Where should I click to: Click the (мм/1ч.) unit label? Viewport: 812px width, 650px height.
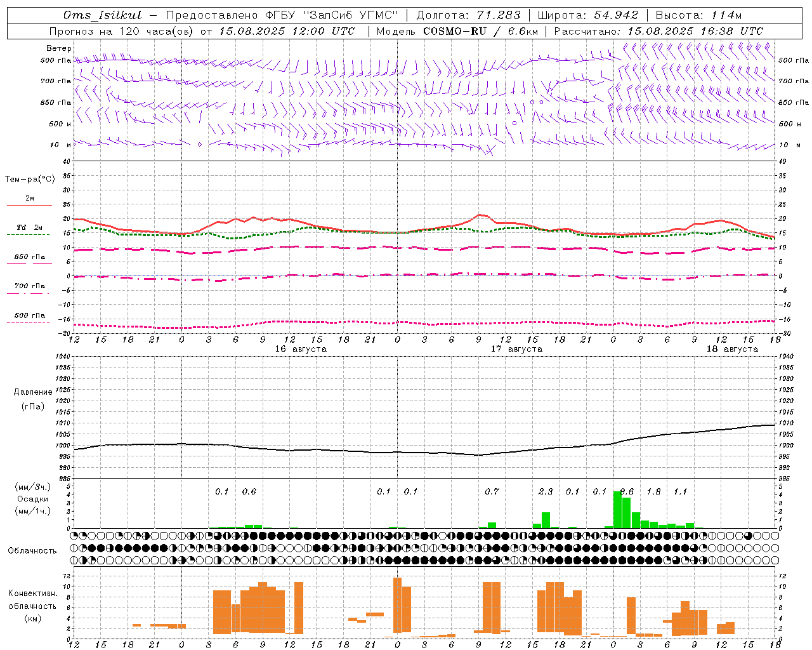coord(33,511)
